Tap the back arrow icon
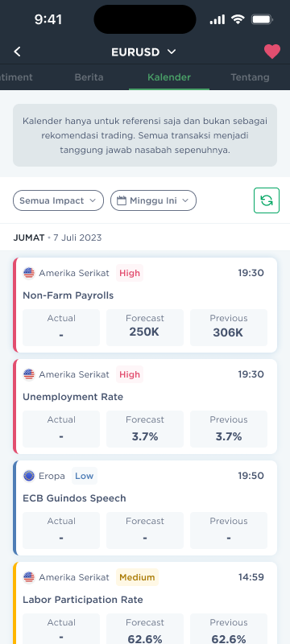290x644 pixels. coord(17,52)
